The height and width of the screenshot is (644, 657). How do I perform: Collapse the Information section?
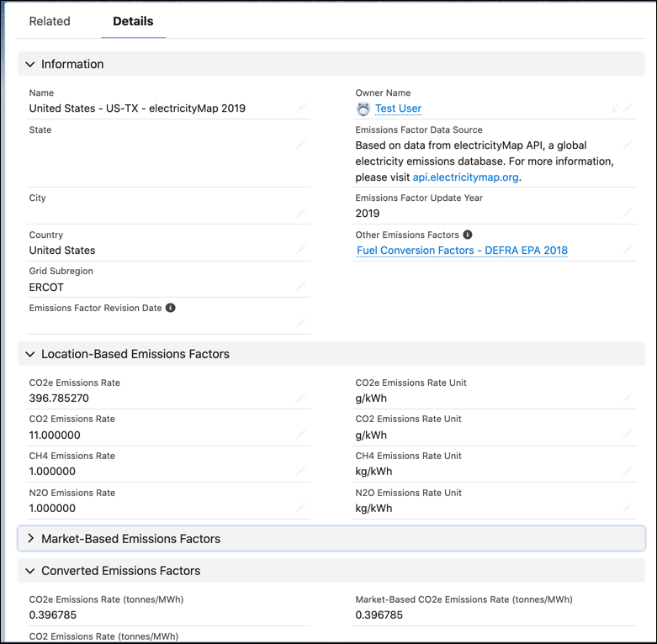[x=30, y=64]
